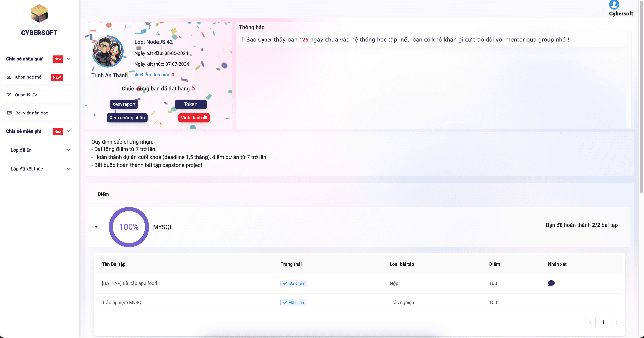The image size is (644, 338).
Task: Click the CYBERSOFT sidebar brand text
Action: click(39, 33)
